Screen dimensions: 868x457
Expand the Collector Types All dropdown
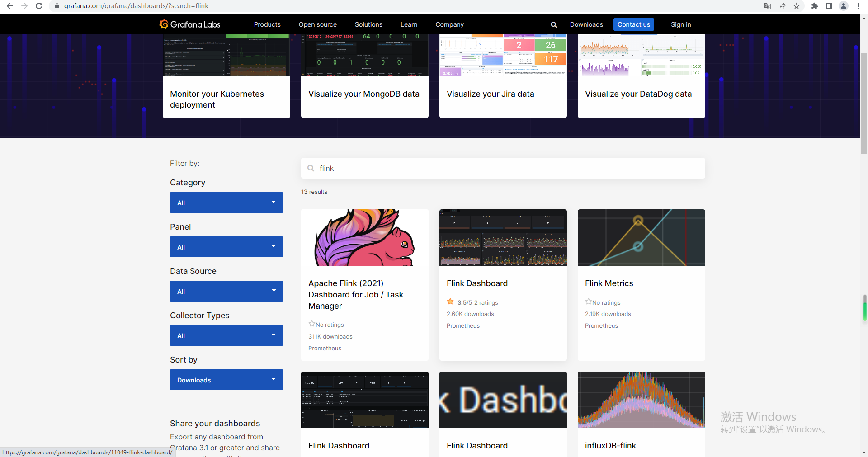pyautogui.click(x=226, y=335)
